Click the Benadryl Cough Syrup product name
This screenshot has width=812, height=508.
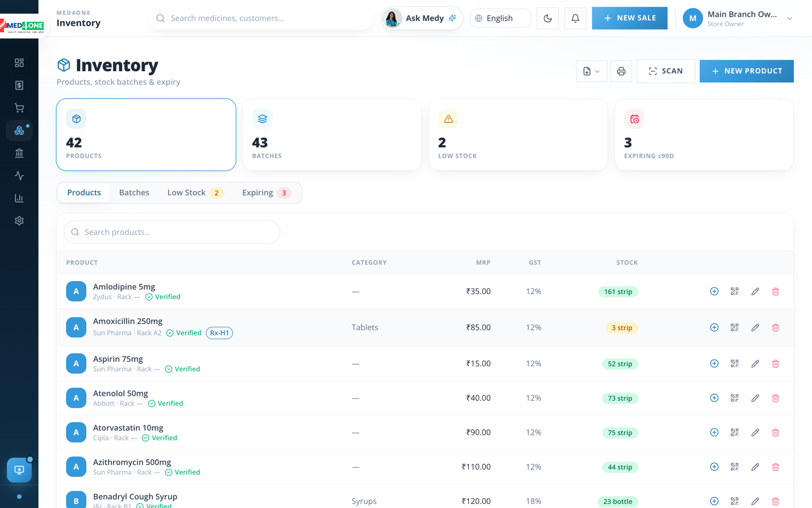pos(135,496)
